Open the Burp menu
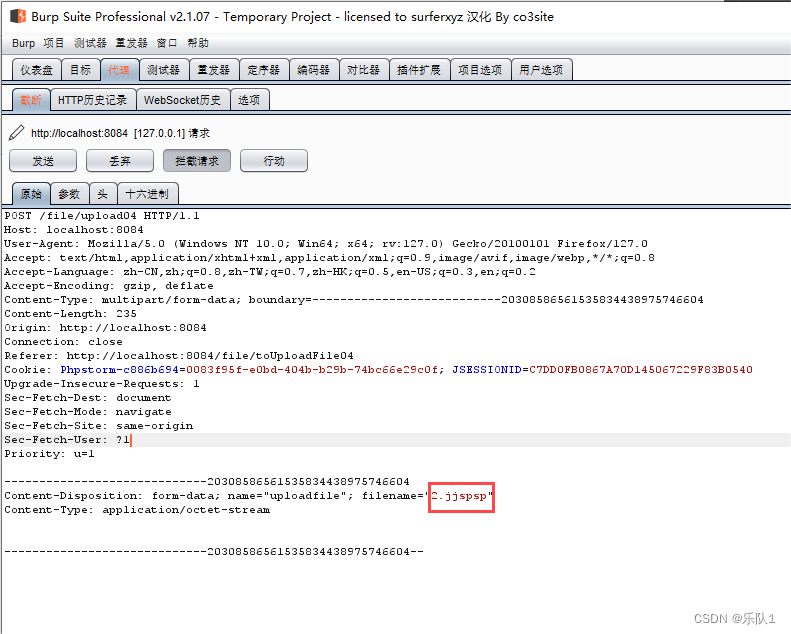The image size is (791, 634). tap(23, 43)
